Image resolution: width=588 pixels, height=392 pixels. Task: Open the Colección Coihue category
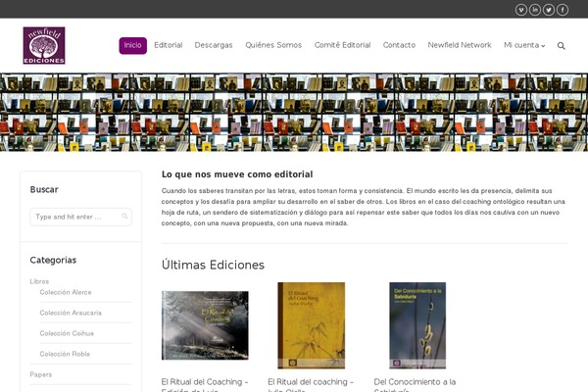coord(67,333)
